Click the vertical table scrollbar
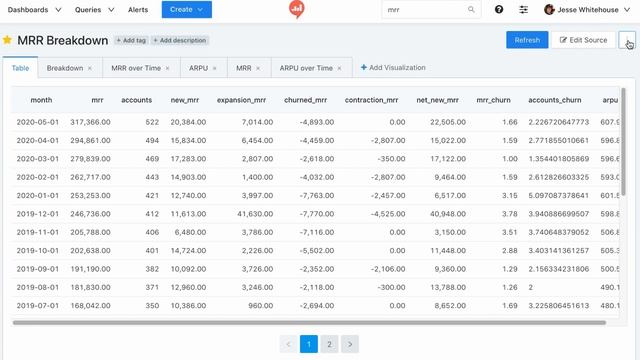Viewport: 640px width, 360px height. coord(623,141)
